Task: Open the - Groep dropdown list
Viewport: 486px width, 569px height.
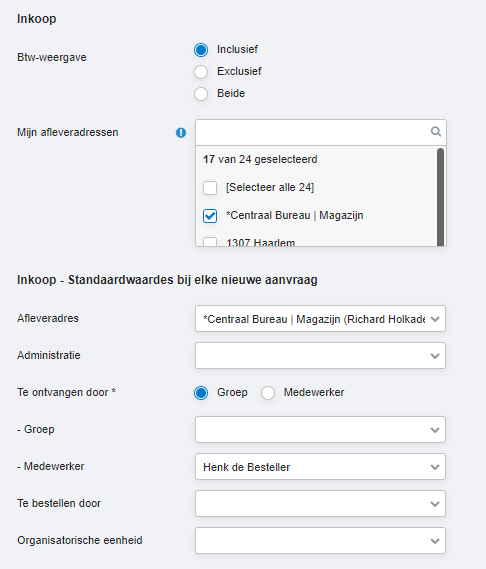Action: click(x=320, y=430)
